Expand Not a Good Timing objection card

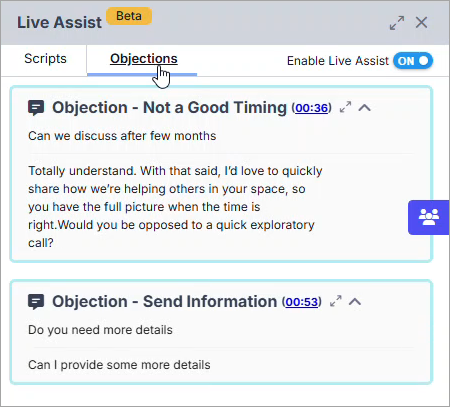[345, 107]
